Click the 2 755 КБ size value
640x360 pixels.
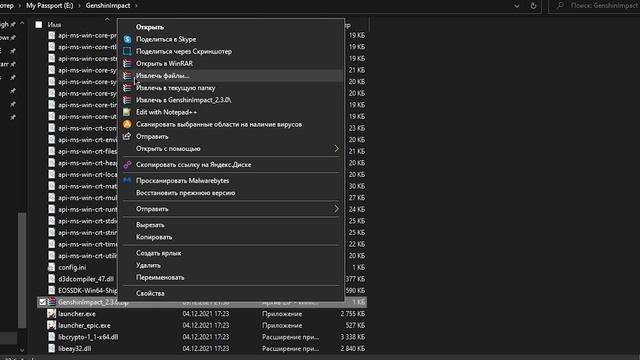(353, 313)
